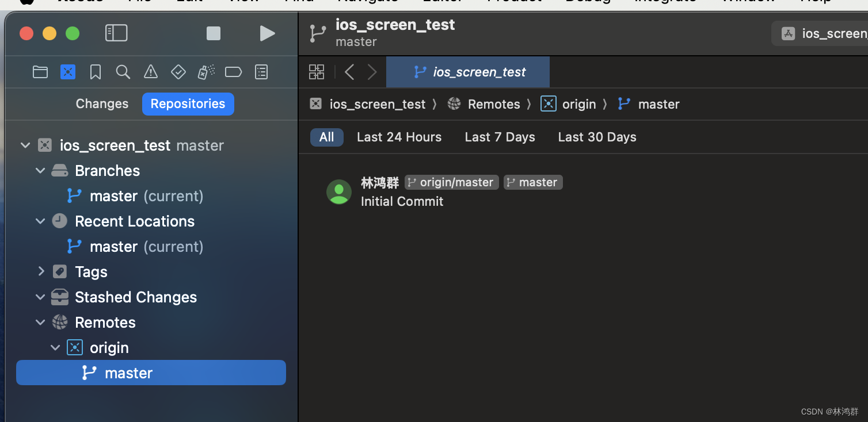The width and height of the screenshot is (868, 422).
Task: Collapse the Stashed Changes group
Action: point(40,297)
